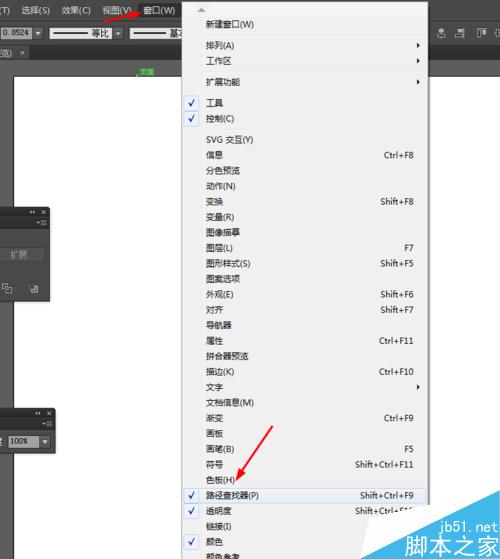Screen dimensions: 500x559
Task: Toggle 控制(C) checked item in Window menu
Action: 305,119
